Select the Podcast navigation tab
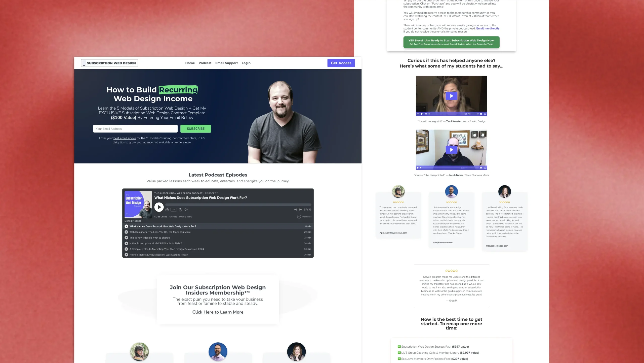Screen dimensions: 644x363 [205, 63]
